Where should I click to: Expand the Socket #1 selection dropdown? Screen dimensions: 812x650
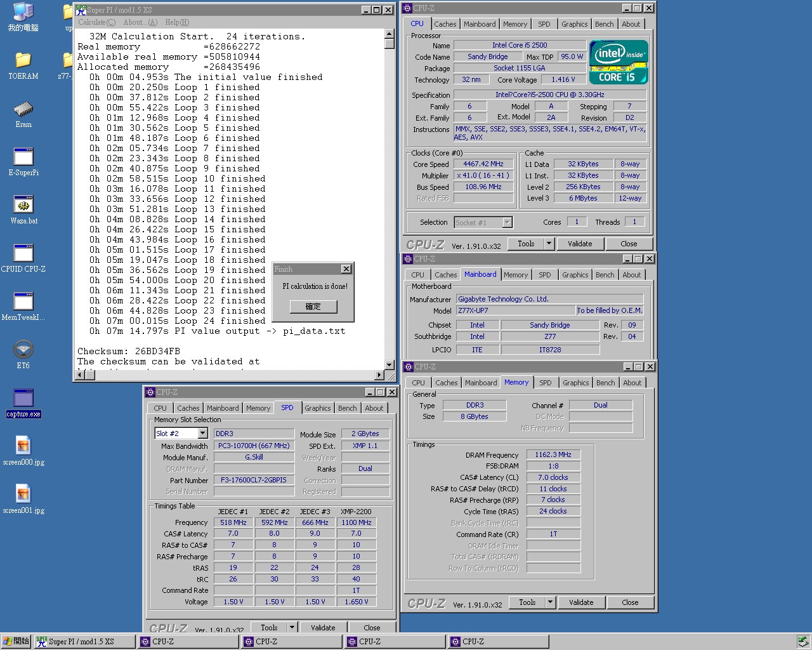(x=507, y=223)
